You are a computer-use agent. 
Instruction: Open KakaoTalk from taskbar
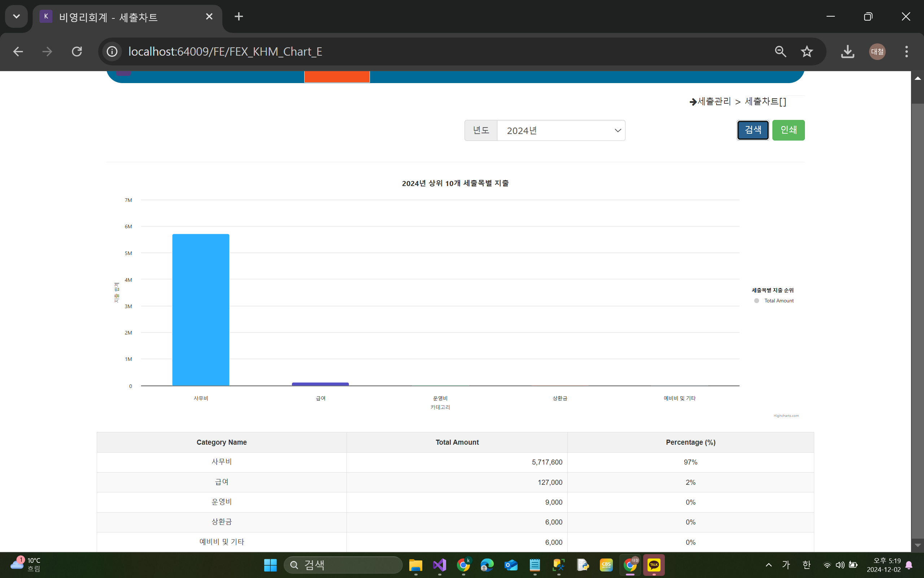click(x=654, y=565)
